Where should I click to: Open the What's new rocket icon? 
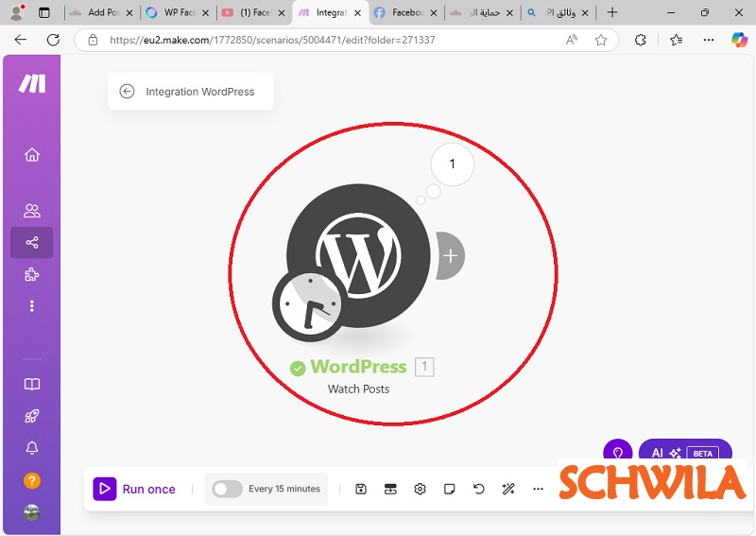(x=32, y=416)
